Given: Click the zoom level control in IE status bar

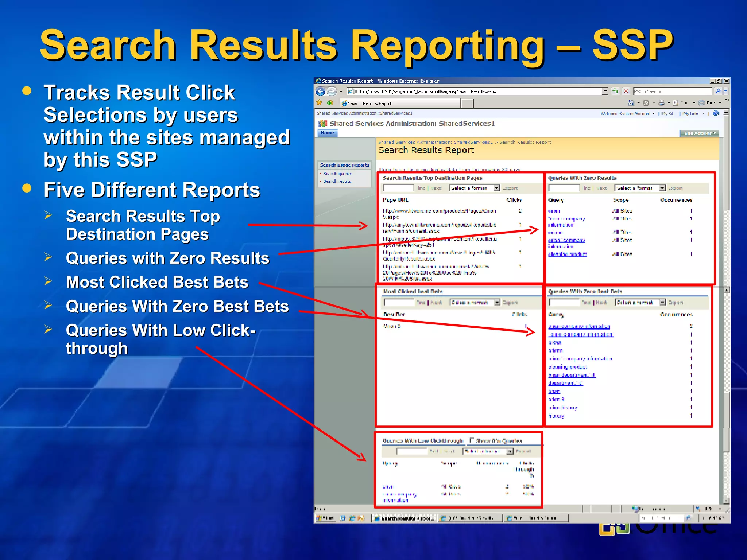Looking at the screenshot, I should 709,509.
